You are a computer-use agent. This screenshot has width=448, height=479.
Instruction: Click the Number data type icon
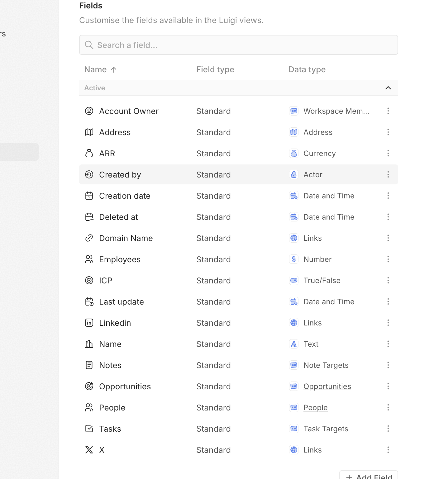click(294, 259)
